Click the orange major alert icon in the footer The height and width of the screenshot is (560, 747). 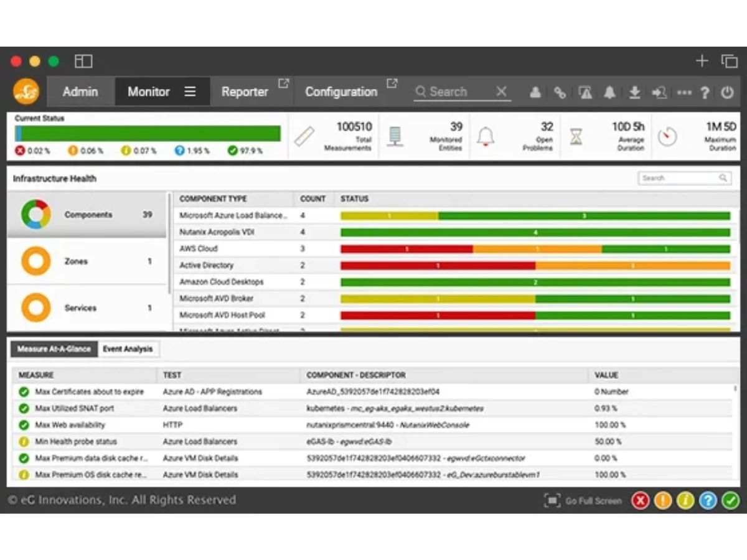click(x=663, y=500)
